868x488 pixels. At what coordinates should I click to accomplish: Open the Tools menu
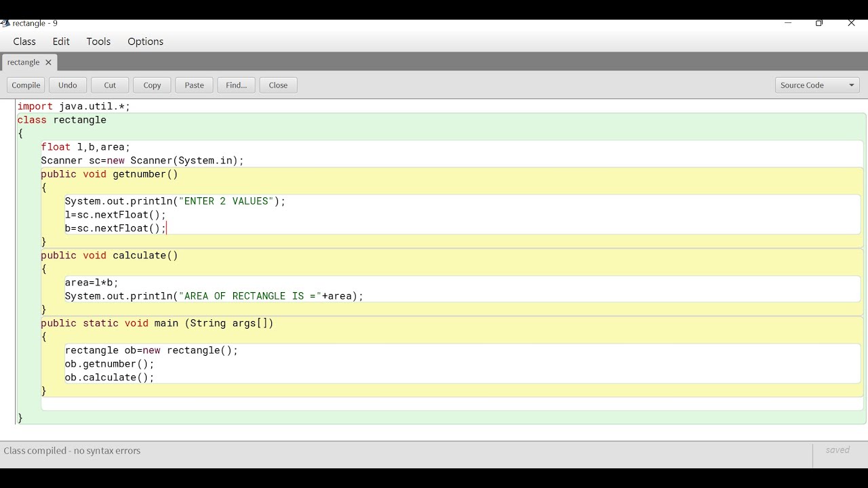pyautogui.click(x=98, y=41)
